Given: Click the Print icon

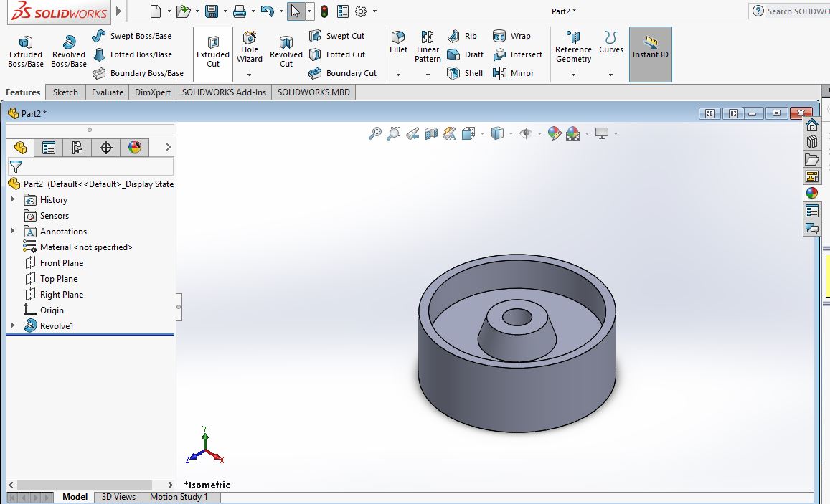Looking at the screenshot, I should coord(240,11).
